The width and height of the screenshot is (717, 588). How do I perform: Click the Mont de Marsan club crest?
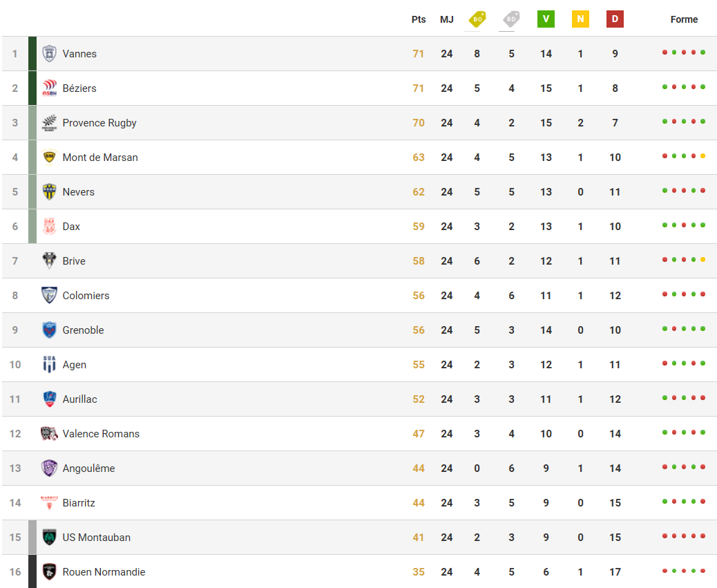[x=49, y=158]
